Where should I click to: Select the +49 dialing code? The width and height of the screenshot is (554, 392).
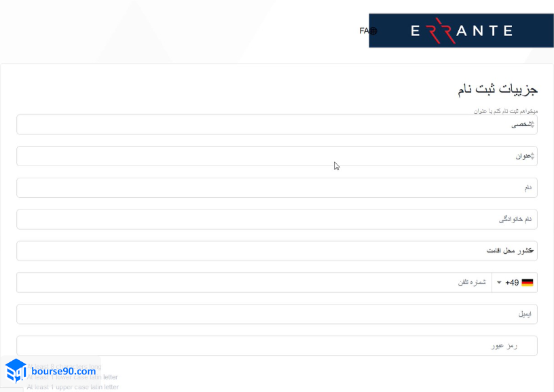(x=512, y=283)
